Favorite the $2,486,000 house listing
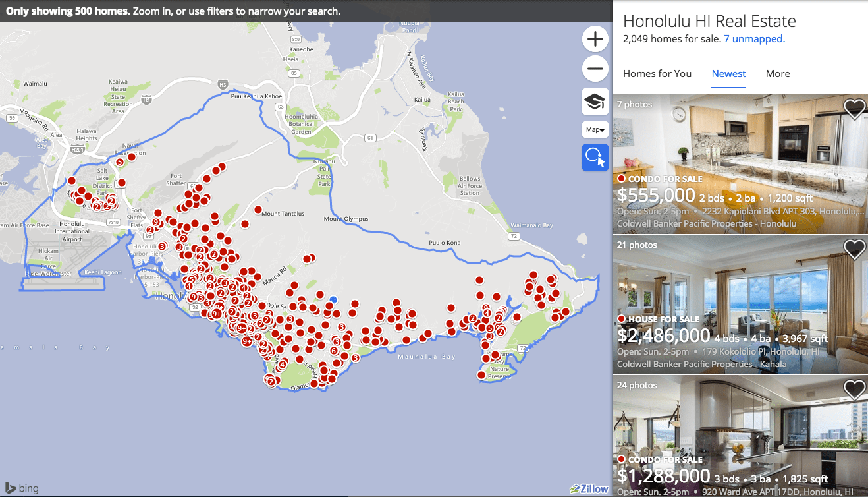 854,249
